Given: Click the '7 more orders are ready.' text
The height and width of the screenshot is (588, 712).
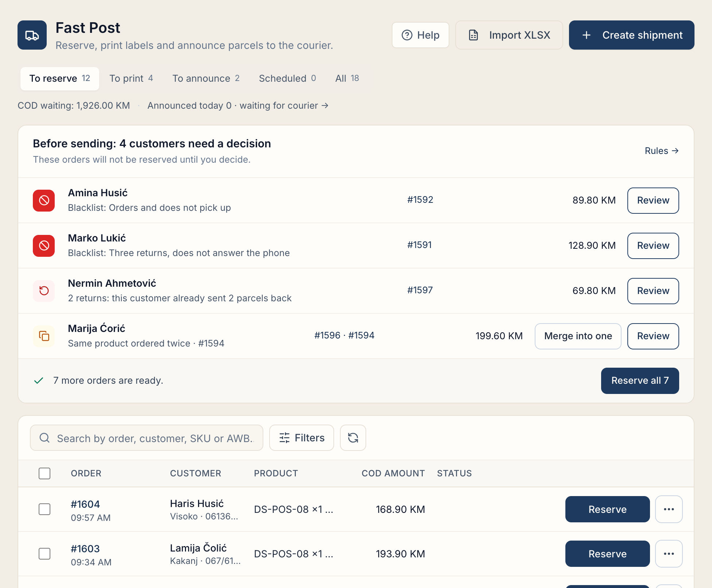Looking at the screenshot, I should click(x=108, y=380).
